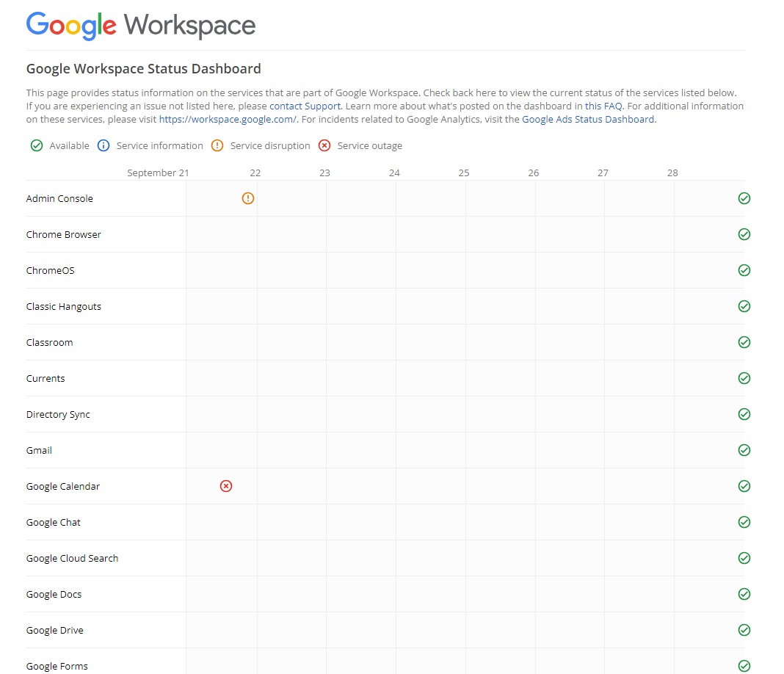Click the 22 date column header
The height and width of the screenshot is (674, 784).
pos(255,173)
